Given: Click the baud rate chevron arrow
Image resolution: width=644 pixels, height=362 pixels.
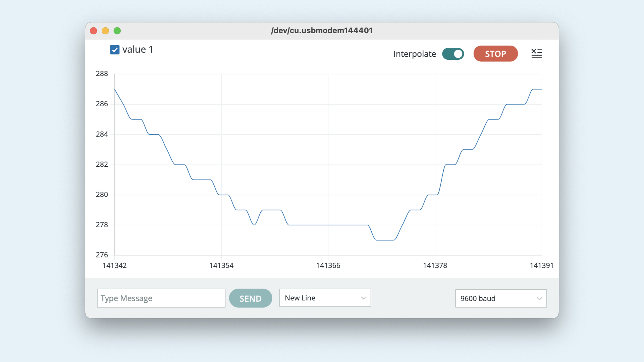Looking at the screenshot, I should coord(539,299).
